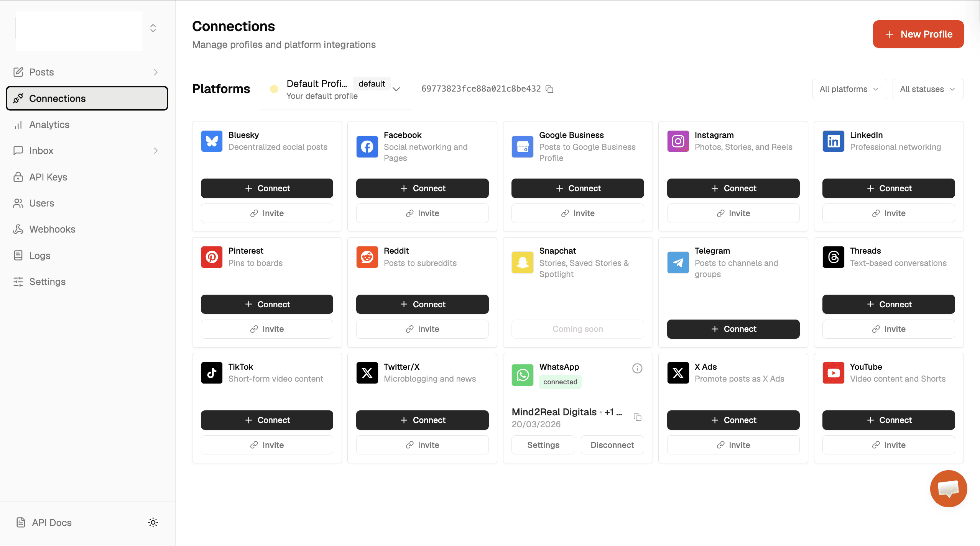Invite via Google Business card
980x546 pixels.
point(577,213)
